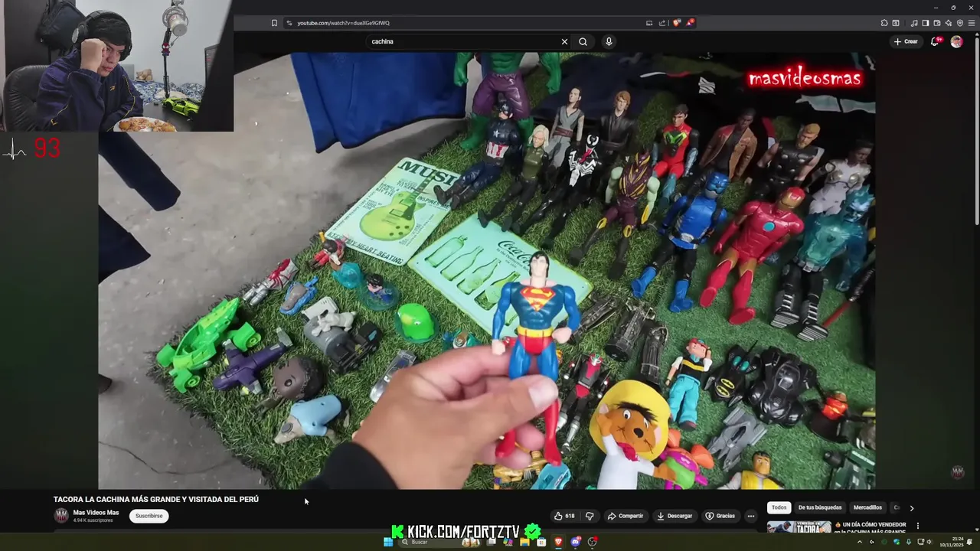Open options menu for suggested 'UN DÍA CÓMO VENDEDOR' video

pyautogui.click(x=917, y=526)
